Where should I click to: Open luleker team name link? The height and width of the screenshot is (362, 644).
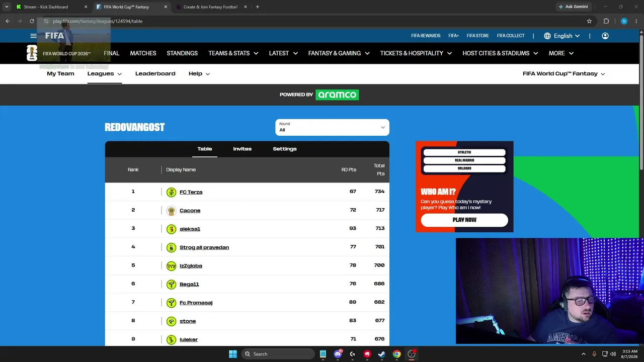[x=189, y=339]
